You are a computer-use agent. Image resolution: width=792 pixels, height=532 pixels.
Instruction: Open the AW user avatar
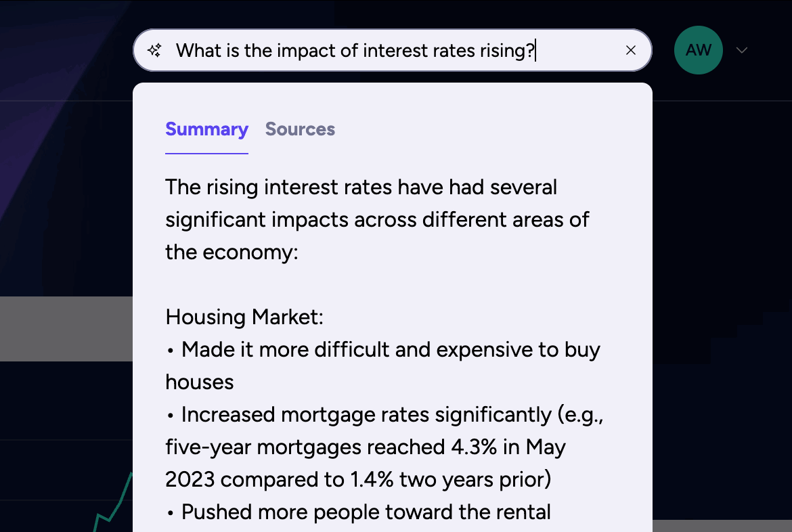point(698,50)
